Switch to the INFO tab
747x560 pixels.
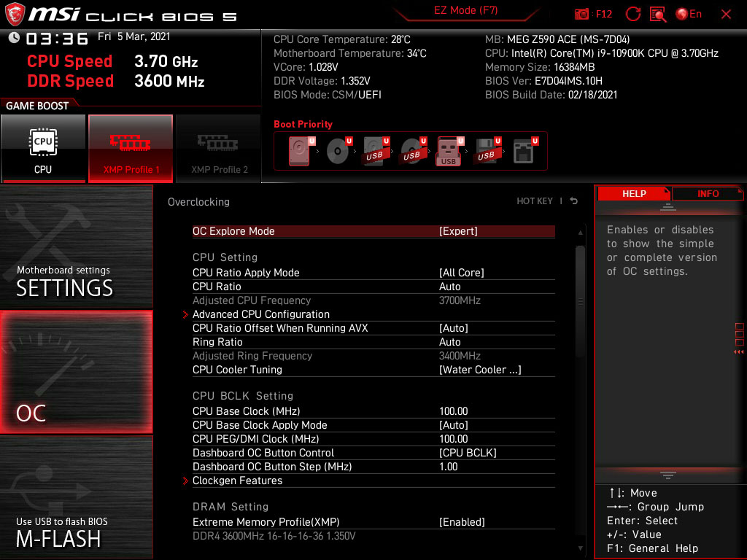pyautogui.click(x=708, y=193)
